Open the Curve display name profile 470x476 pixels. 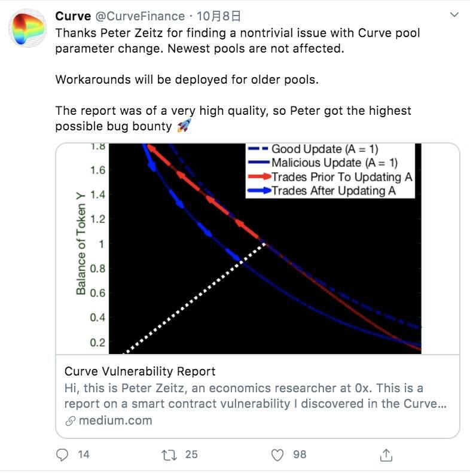point(73,16)
